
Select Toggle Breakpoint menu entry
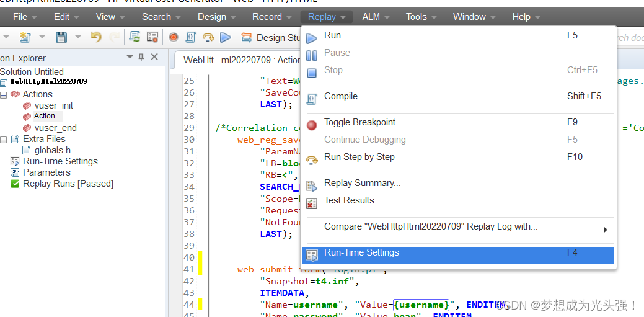(458, 123)
